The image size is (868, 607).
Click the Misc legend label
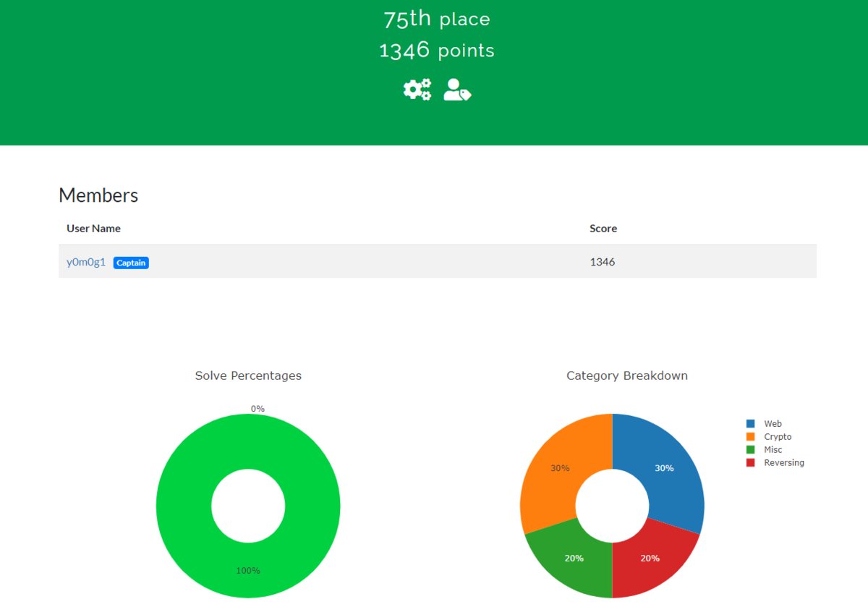click(x=773, y=450)
